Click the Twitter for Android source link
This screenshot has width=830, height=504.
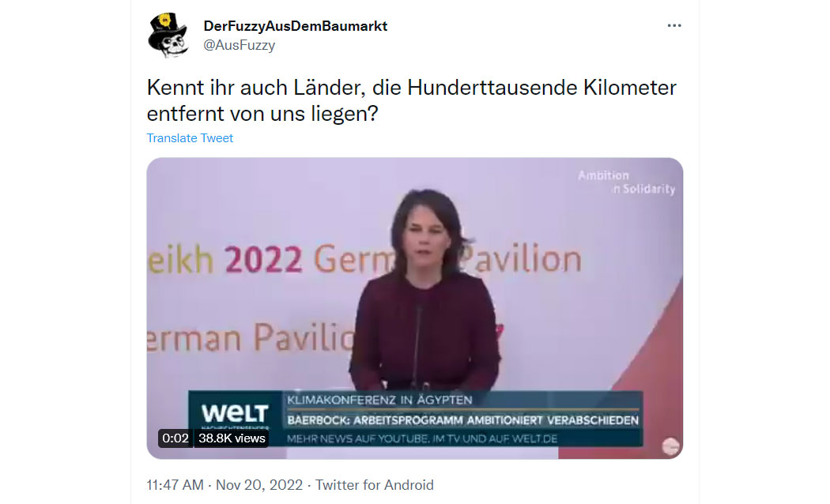click(374, 485)
